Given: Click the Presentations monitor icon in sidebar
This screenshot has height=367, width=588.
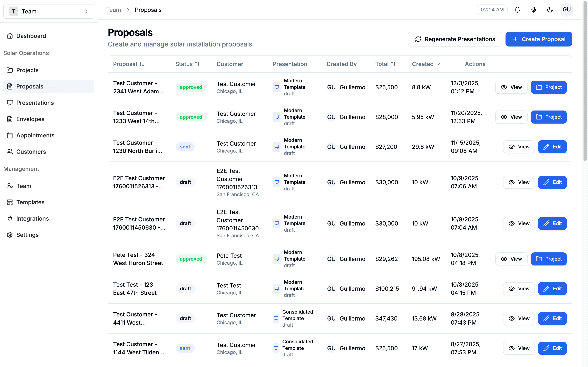Looking at the screenshot, I should 10,103.
